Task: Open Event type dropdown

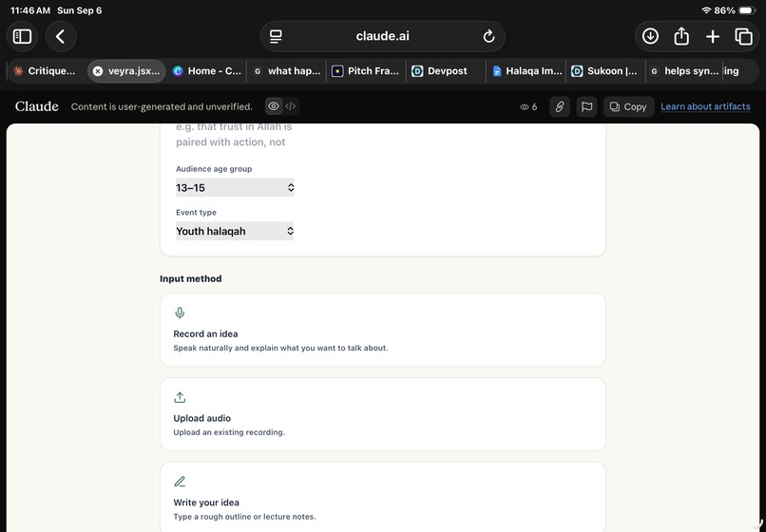Action: (235, 231)
